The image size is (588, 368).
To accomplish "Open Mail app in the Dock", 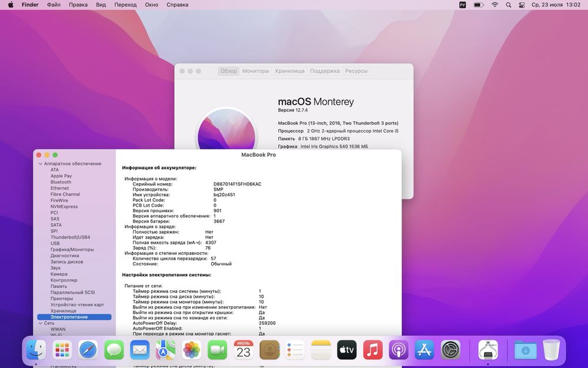I will (x=140, y=350).
